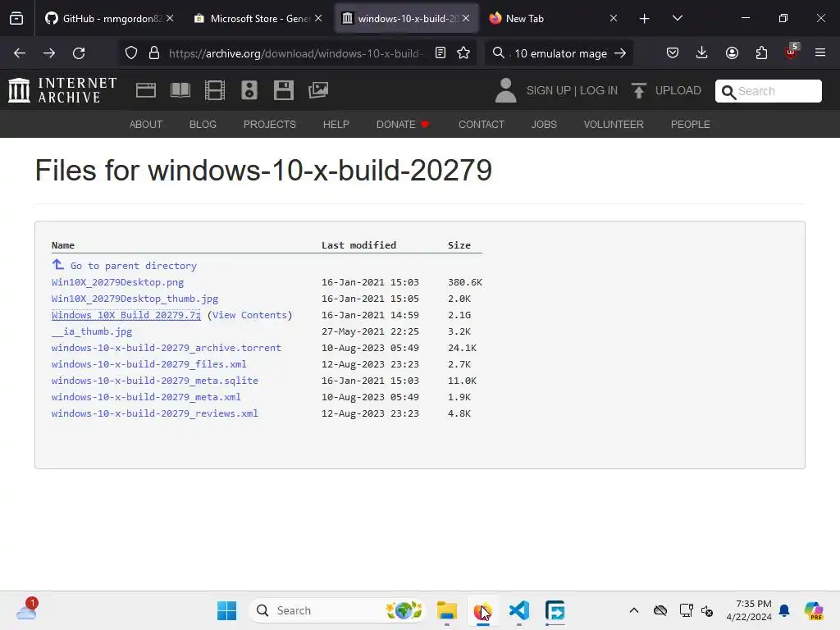Open the BLOG menu item
The height and width of the screenshot is (630, 840).
pyautogui.click(x=203, y=125)
